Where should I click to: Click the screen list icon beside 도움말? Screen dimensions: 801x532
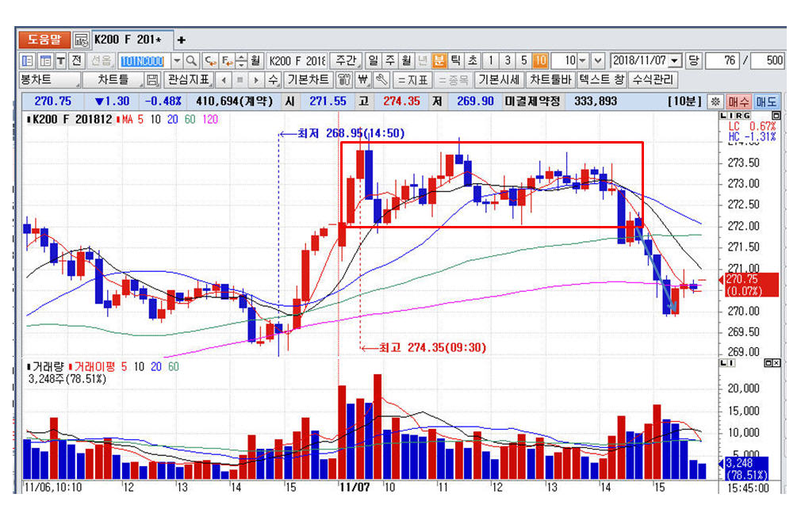tap(82, 40)
